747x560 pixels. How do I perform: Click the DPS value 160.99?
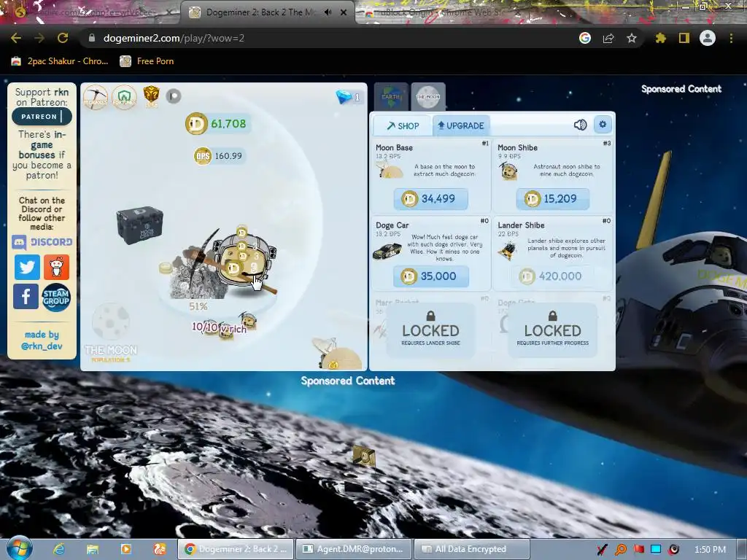pos(219,156)
